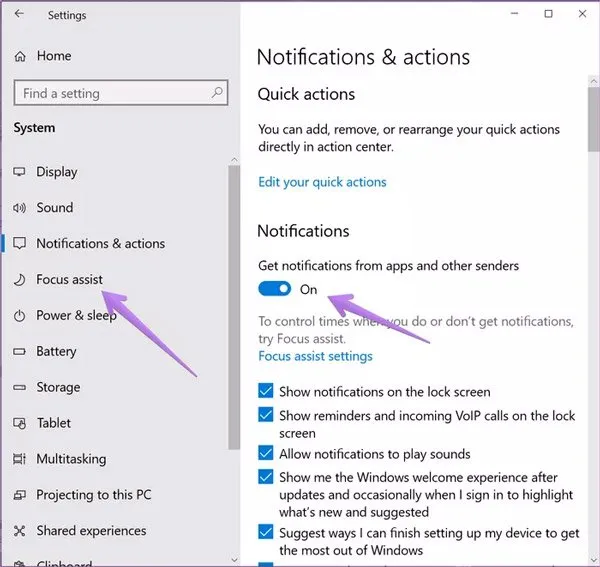Uncheck Show me the Windows welcome experience
Viewport: 600px width, 567px height.
(266, 478)
